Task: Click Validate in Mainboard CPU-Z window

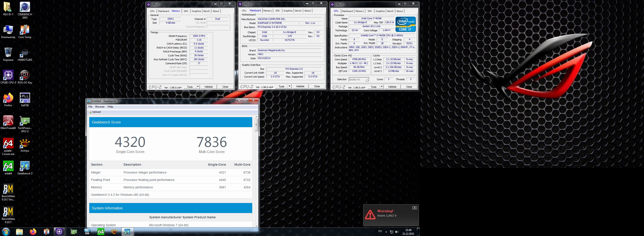Action: [300, 86]
